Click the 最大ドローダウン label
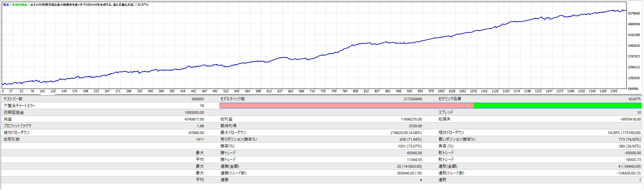The image size is (644, 190). 233,133
